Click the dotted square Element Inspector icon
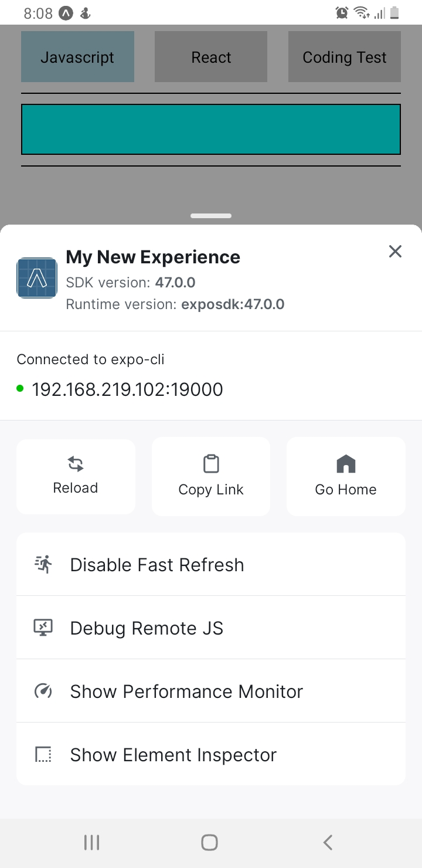 pos(43,755)
